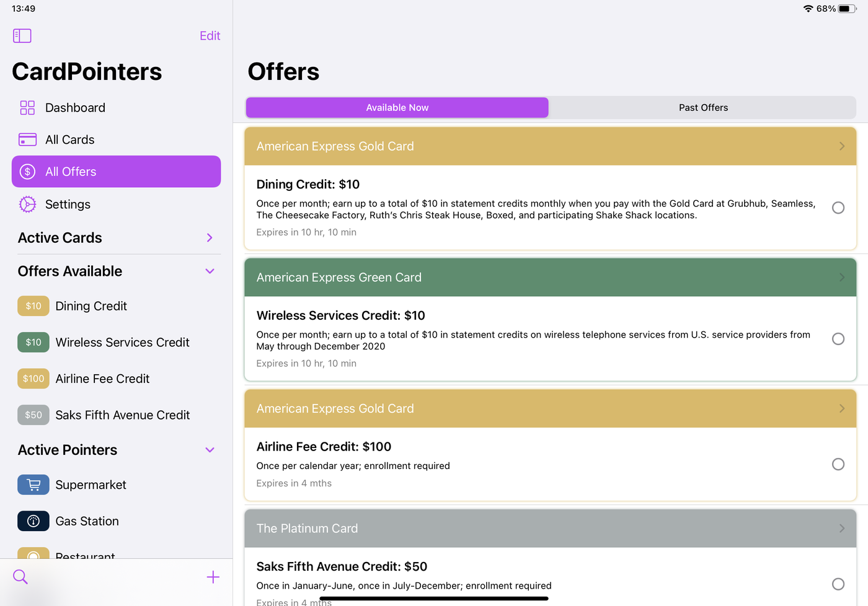Open Gold Card chevron above Airline Fee Credit
Image resolution: width=868 pixels, height=606 pixels.
842,408
